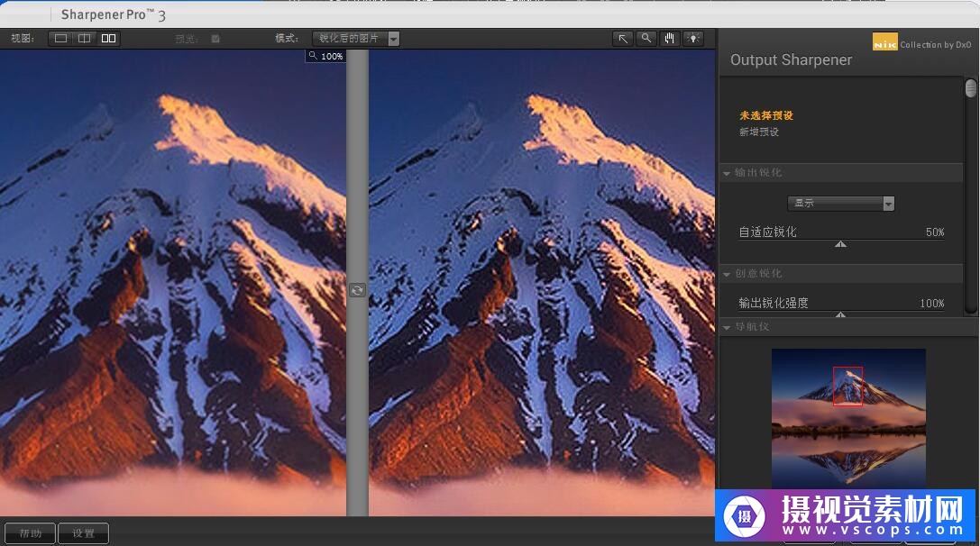Collapse the 创意锐化 section
Viewport: 980px width, 546px height.
tap(727, 274)
